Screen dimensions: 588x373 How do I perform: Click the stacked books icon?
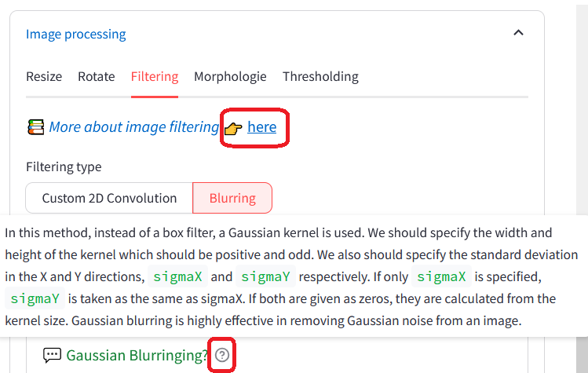pos(35,127)
